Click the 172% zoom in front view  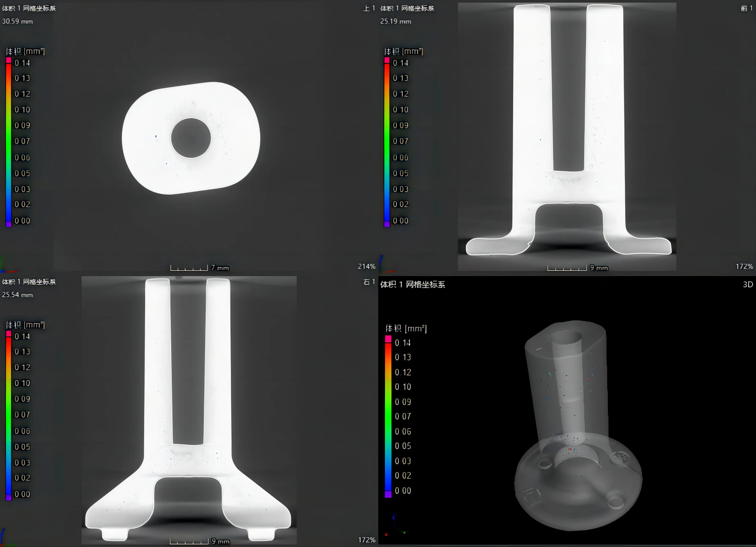pos(744,266)
